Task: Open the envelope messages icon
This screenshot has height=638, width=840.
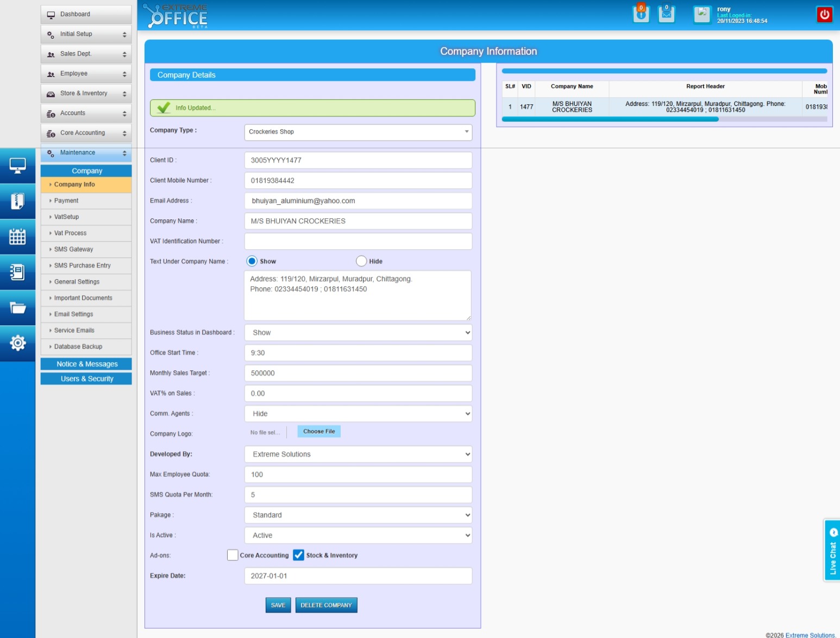Action: (666, 14)
